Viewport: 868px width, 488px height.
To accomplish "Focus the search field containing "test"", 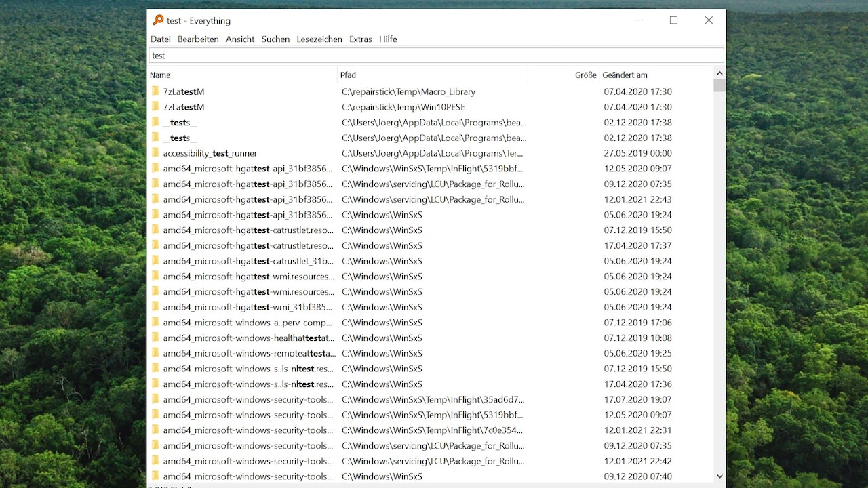I will tap(436, 56).
